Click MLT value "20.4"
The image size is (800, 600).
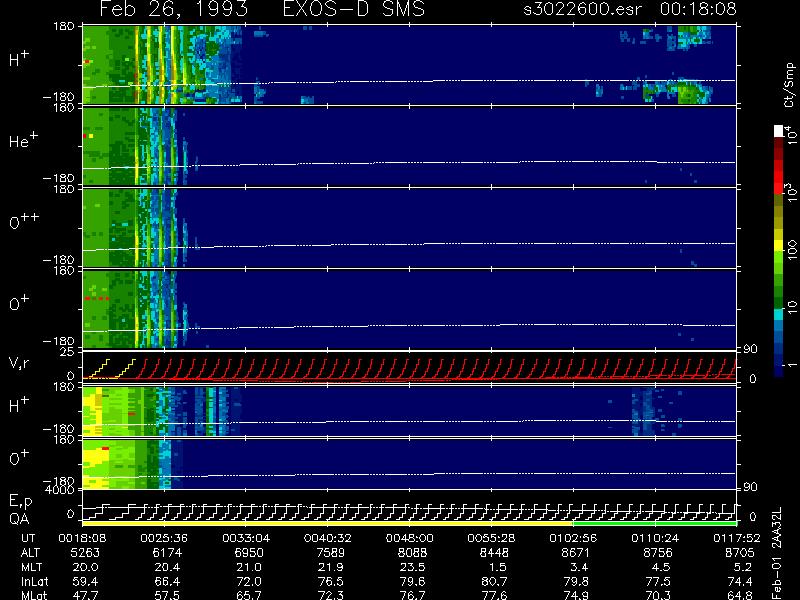167,567
